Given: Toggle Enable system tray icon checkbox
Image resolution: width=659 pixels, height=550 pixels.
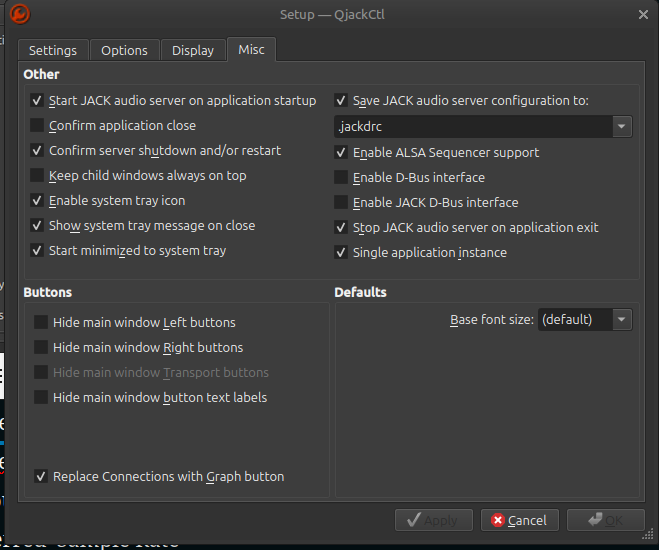Looking at the screenshot, I should [37, 200].
